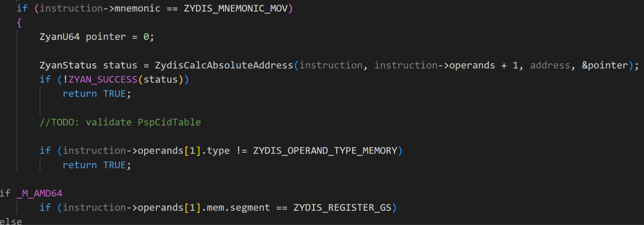Click the address argument in the function call
The height and width of the screenshot is (225, 644).
(x=550, y=65)
